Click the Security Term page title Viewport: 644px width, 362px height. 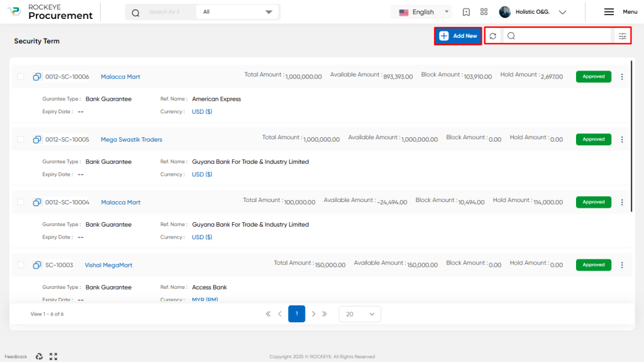[37, 41]
